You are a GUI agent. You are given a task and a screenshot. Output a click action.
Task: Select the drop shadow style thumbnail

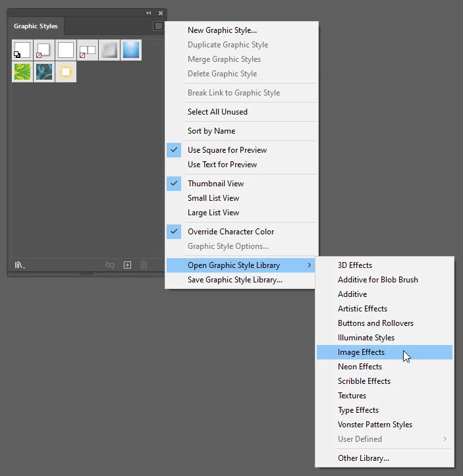pyautogui.click(x=44, y=50)
